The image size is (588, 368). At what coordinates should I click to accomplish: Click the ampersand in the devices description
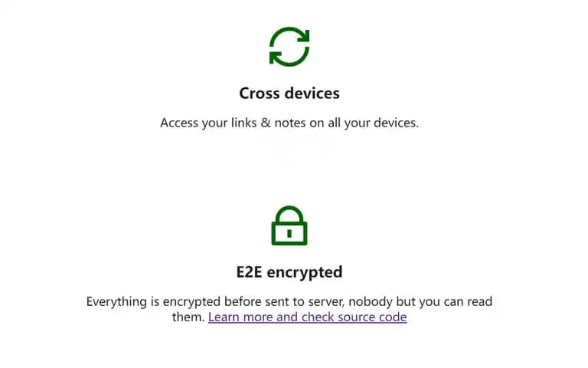pos(266,123)
